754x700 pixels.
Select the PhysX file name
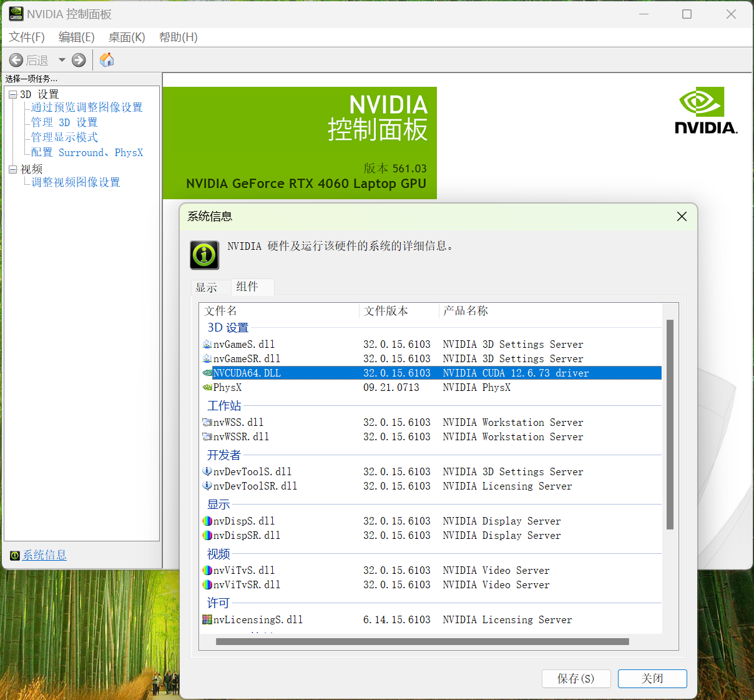click(227, 387)
